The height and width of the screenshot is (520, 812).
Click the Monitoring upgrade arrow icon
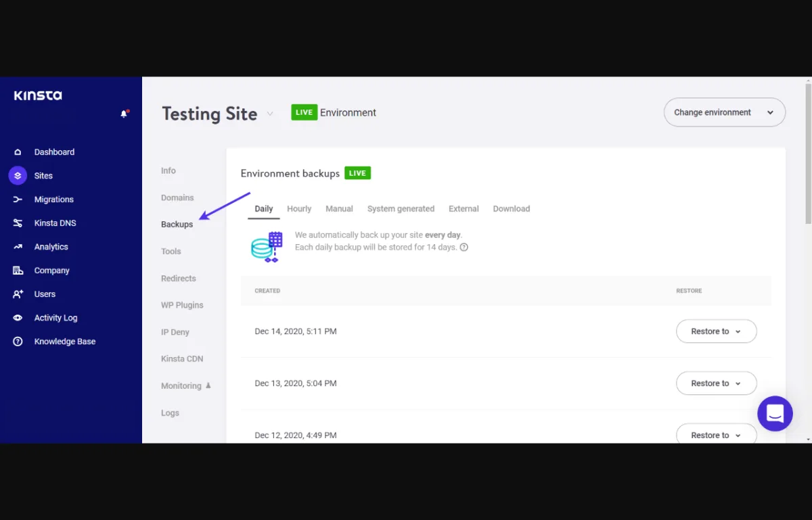coord(208,385)
